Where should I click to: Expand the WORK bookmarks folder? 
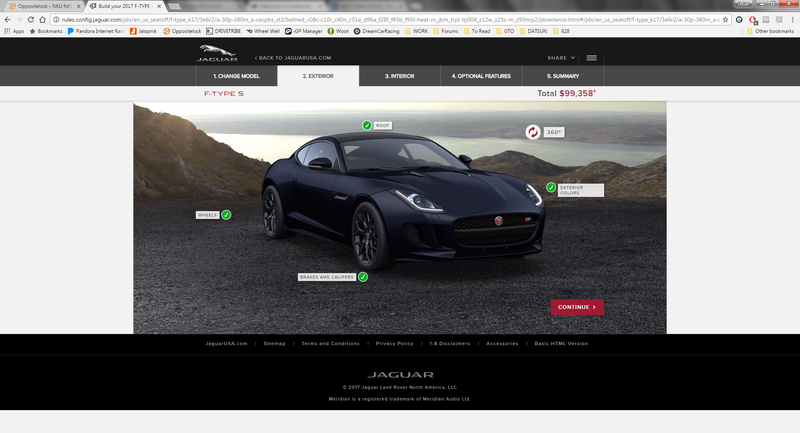[x=416, y=31]
